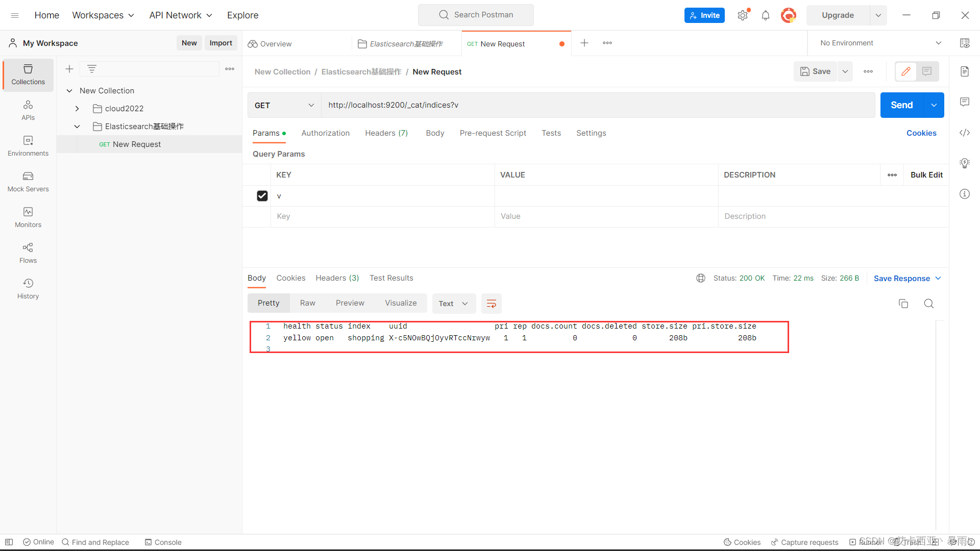
Task: Switch to comment mode icon
Action: click(x=927, y=71)
